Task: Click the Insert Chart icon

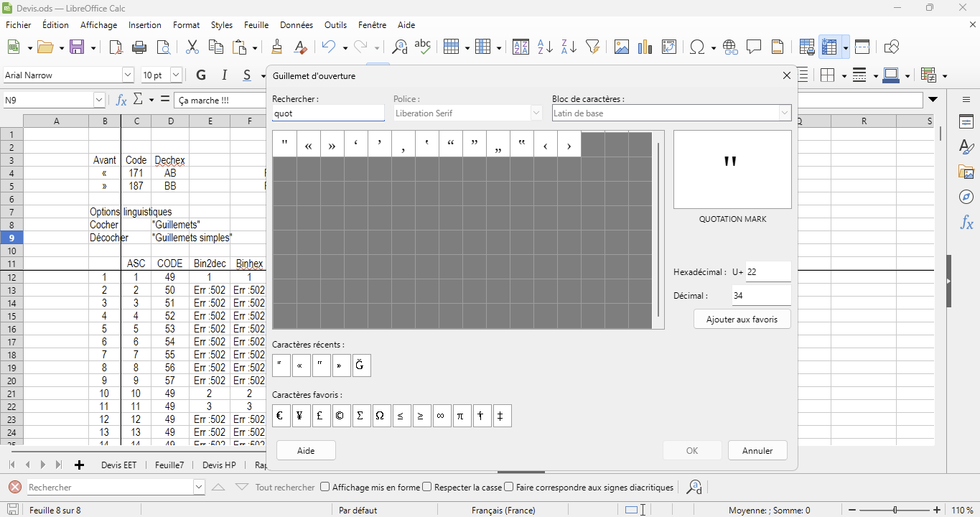Action: [x=645, y=47]
